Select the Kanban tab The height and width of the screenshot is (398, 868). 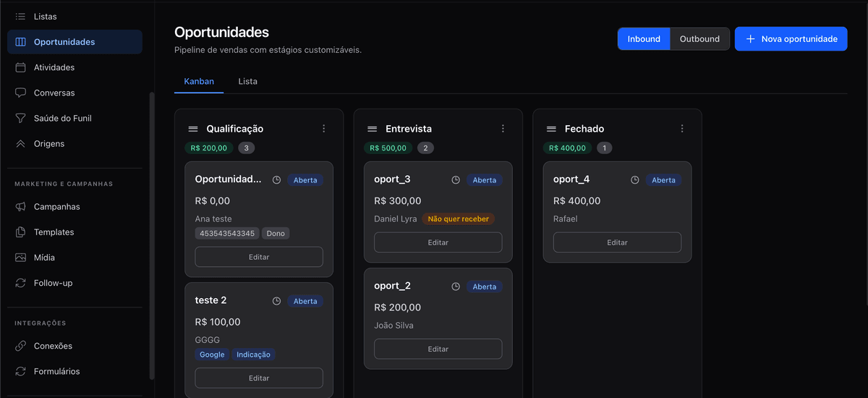pyautogui.click(x=199, y=81)
